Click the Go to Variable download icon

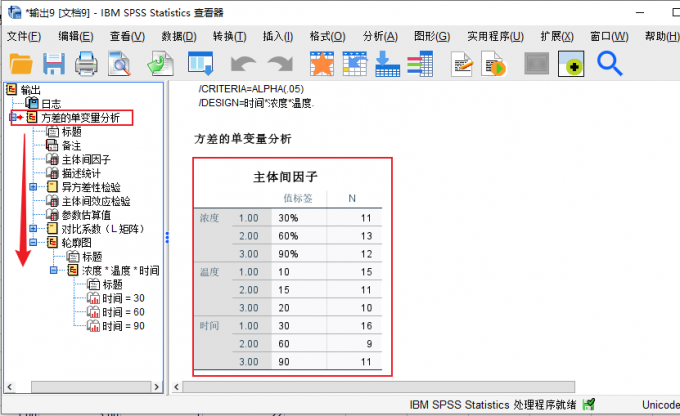(387, 64)
